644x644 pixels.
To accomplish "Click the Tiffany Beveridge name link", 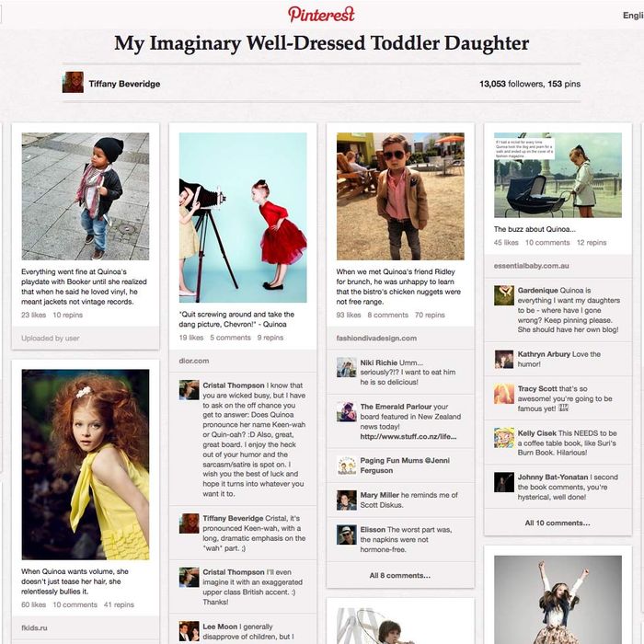I will pyautogui.click(x=124, y=84).
